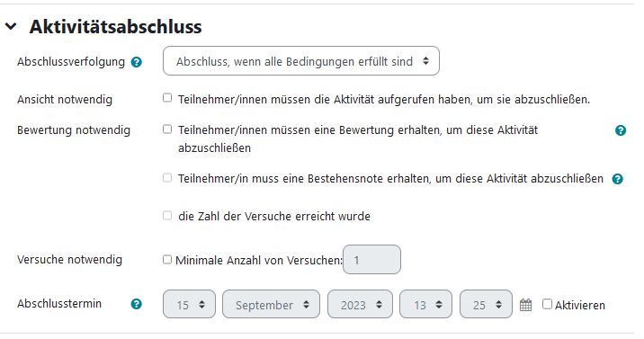The height and width of the screenshot is (339, 644).
Task: Open help icon for Bewertung notwendig
Action: tap(621, 130)
